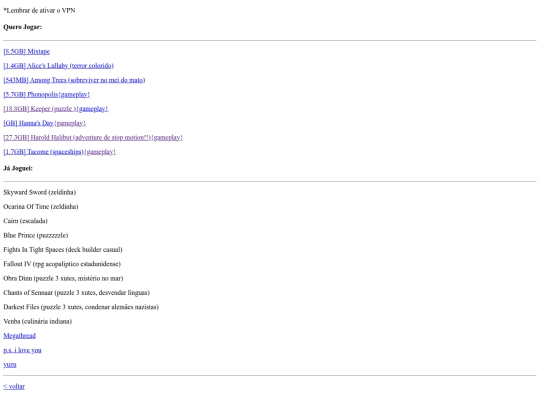Screen dimensions: 540x405
Task: Open the [18.8GB] Keeper (puzzle) link
Action: pos(40,109)
